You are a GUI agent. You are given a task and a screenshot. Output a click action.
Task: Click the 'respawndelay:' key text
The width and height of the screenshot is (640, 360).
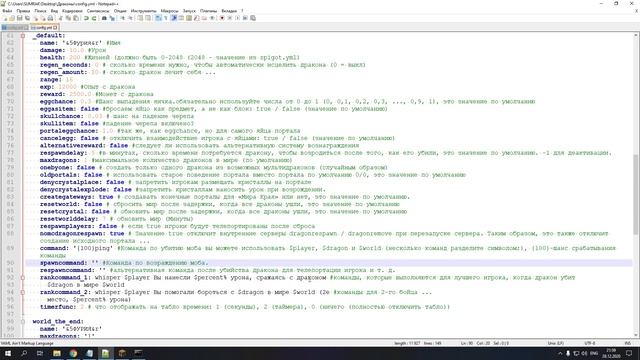[63, 153]
